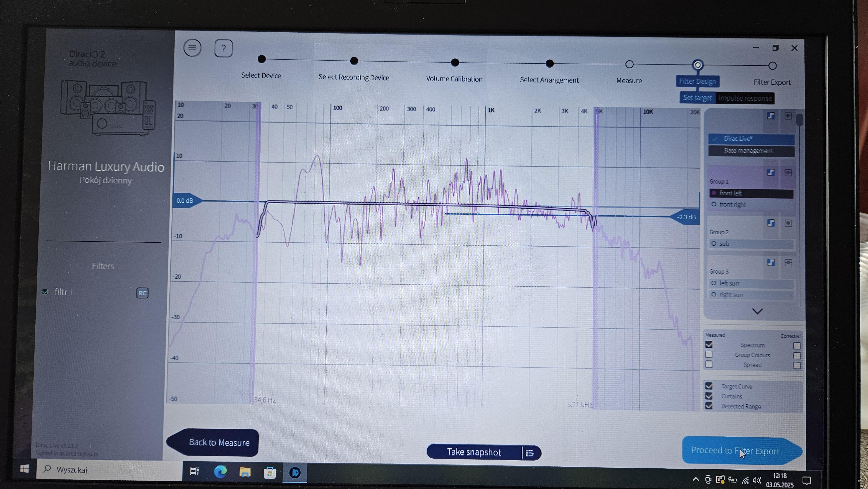
Task: Open Microsoft Store from the taskbar
Action: (270, 472)
